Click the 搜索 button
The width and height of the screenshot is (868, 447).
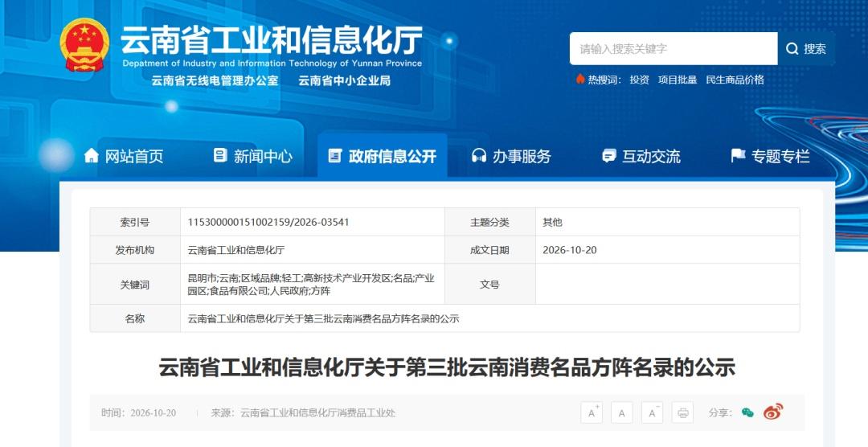807,49
